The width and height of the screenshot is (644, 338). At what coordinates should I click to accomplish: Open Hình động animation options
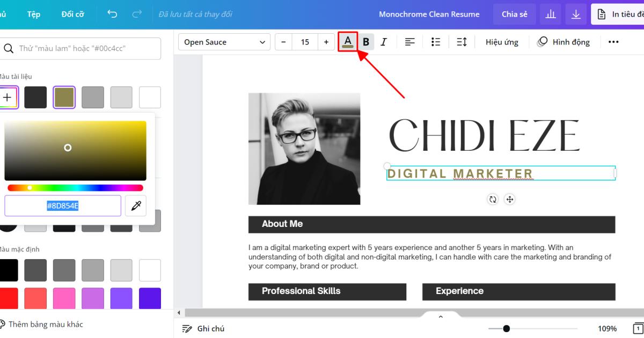[563, 42]
